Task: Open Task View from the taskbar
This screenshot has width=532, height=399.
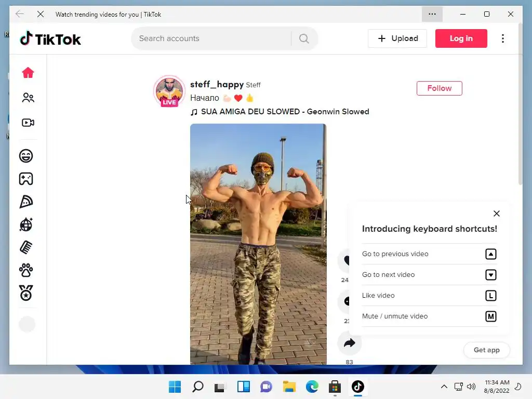Action: point(220,387)
